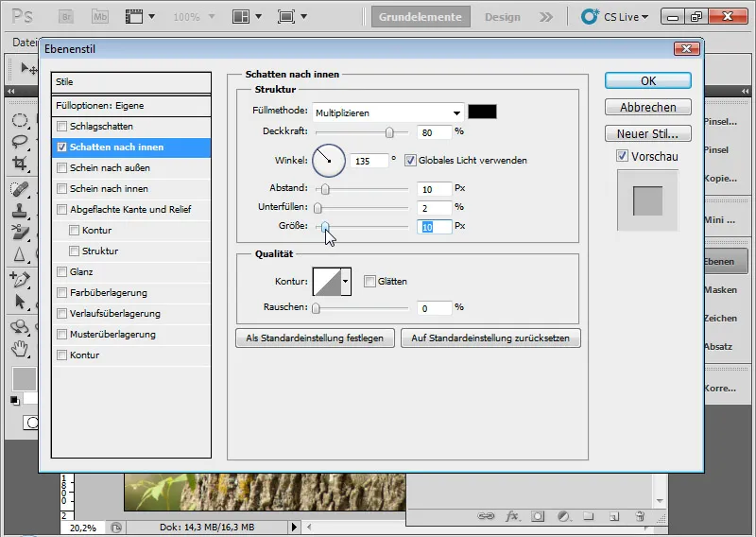The image size is (756, 537).
Task: Click the Rauschen slider handle
Action: pos(317,308)
